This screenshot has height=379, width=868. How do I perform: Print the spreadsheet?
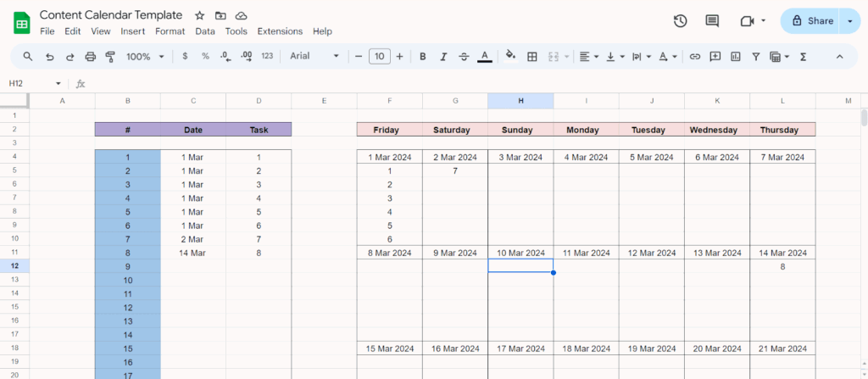(90, 57)
